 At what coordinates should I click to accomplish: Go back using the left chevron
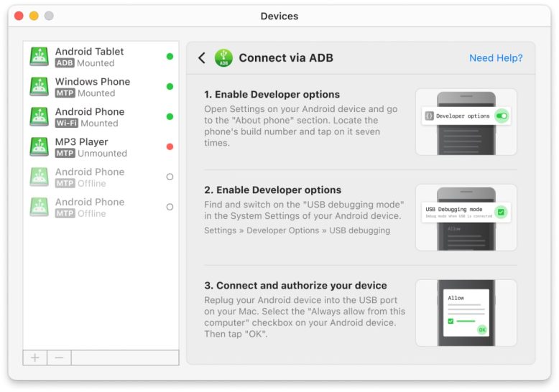202,57
